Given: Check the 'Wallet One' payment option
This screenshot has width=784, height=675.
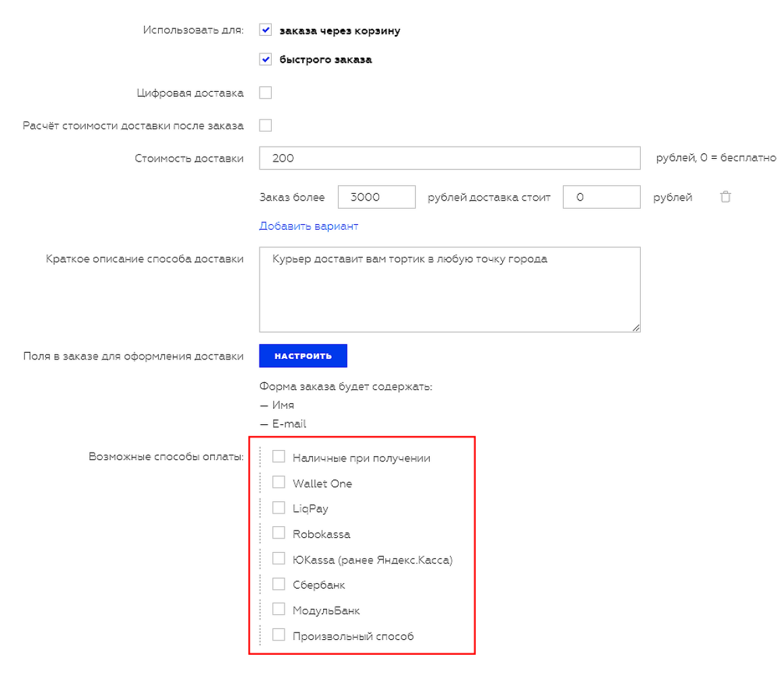Looking at the screenshot, I should 278,482.
